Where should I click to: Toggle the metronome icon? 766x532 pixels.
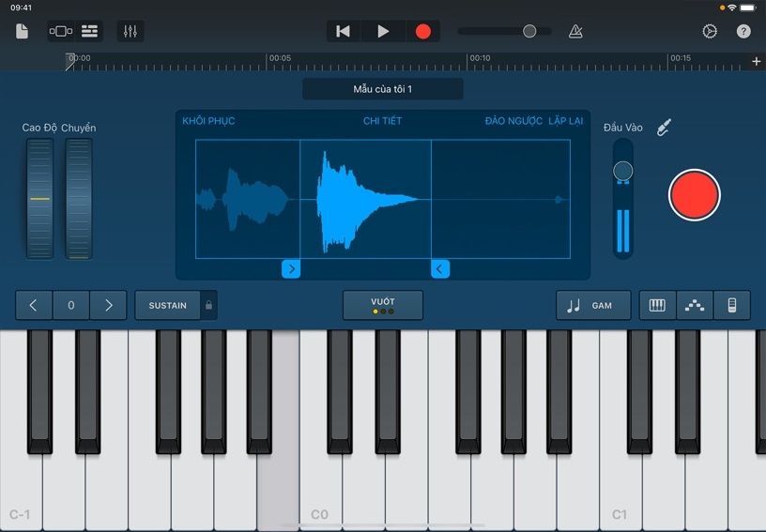click(575, 31)
